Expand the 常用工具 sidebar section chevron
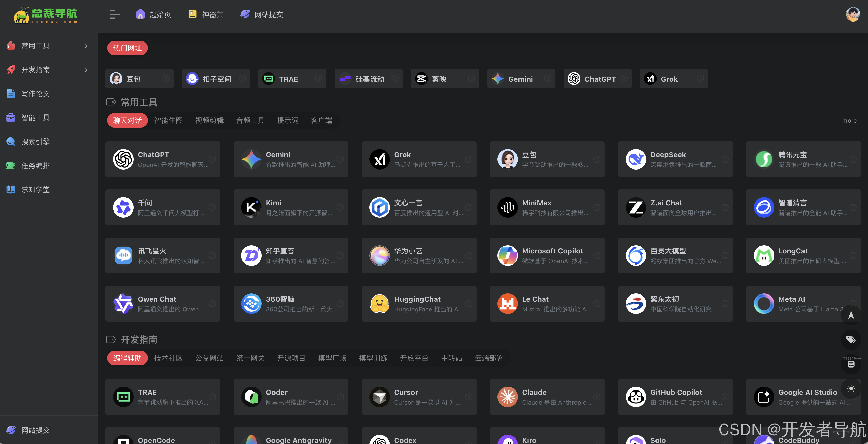The image size is (868, 444). [x=86, y=46]
